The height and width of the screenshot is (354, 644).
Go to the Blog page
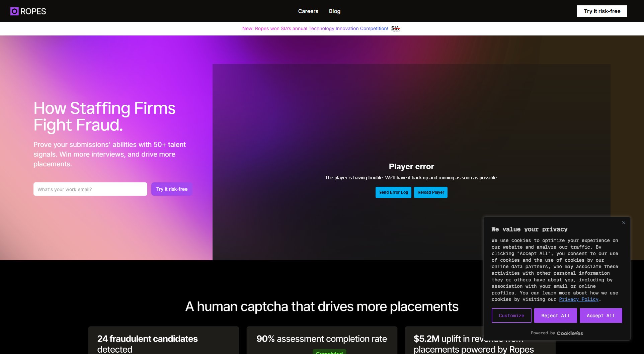coord(334,11)
